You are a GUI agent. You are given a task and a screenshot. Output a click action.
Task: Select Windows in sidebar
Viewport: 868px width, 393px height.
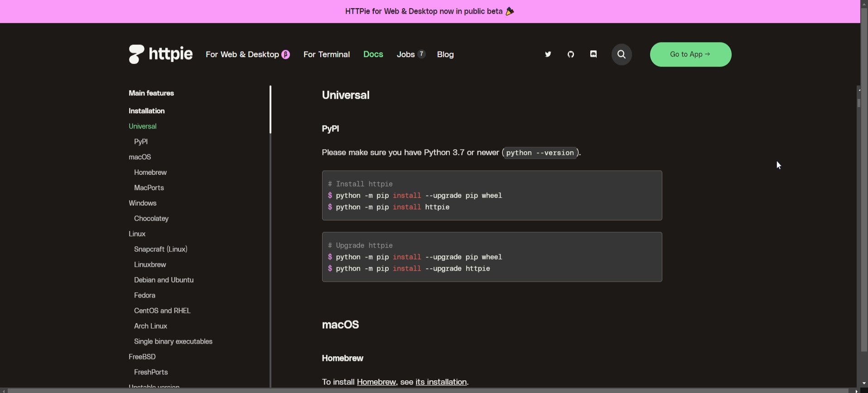tap(143, 204)
